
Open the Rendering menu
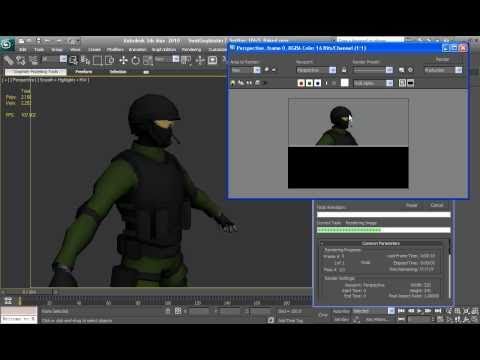click(191, 50)
